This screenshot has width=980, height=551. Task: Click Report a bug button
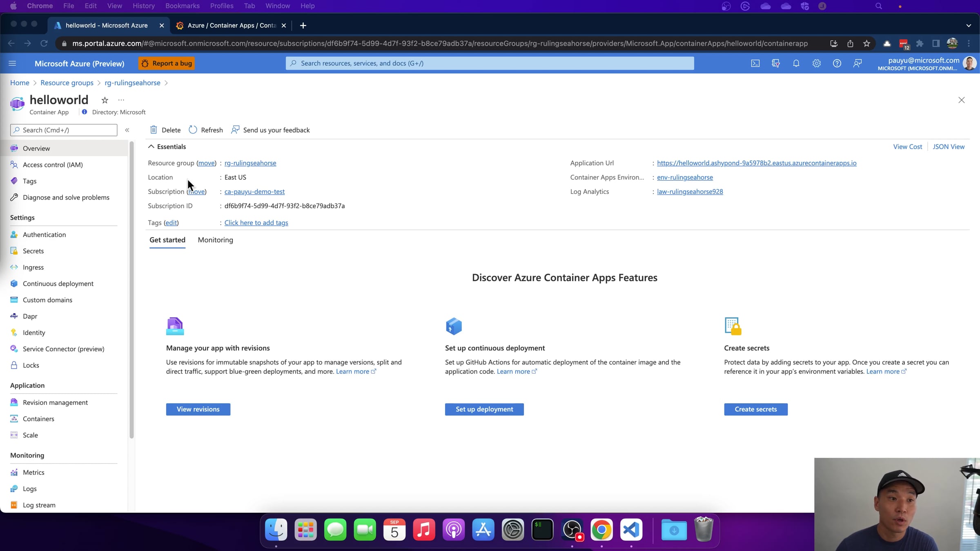pos(167,63)
